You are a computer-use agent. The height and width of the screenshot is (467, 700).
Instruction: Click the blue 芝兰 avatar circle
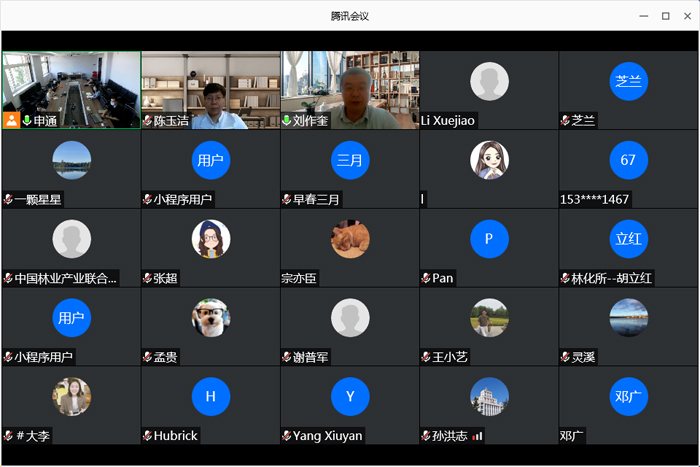tap(629, 81)
